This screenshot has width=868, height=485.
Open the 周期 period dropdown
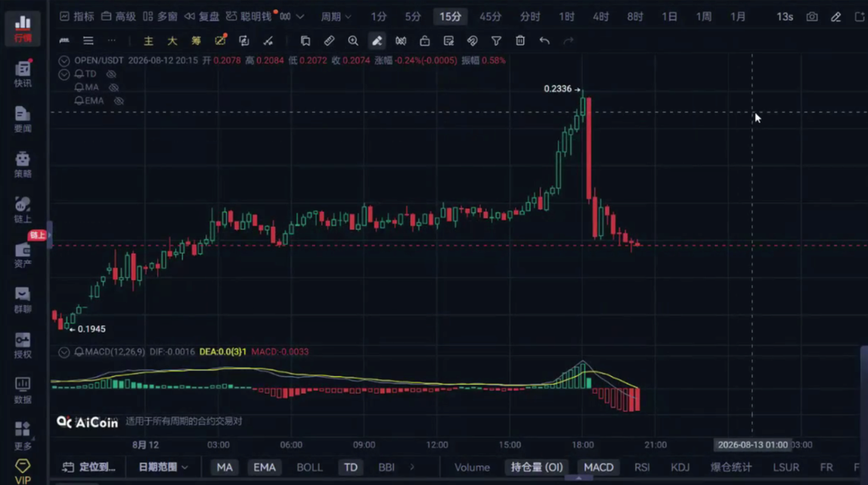[x=336, y=17]
